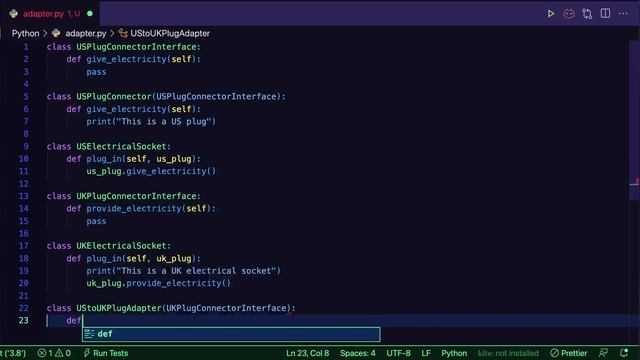The width and height of the screenshot is (640, 360).
Task: Click the adapter.py breadcrumb item
Action: (85, 33)
